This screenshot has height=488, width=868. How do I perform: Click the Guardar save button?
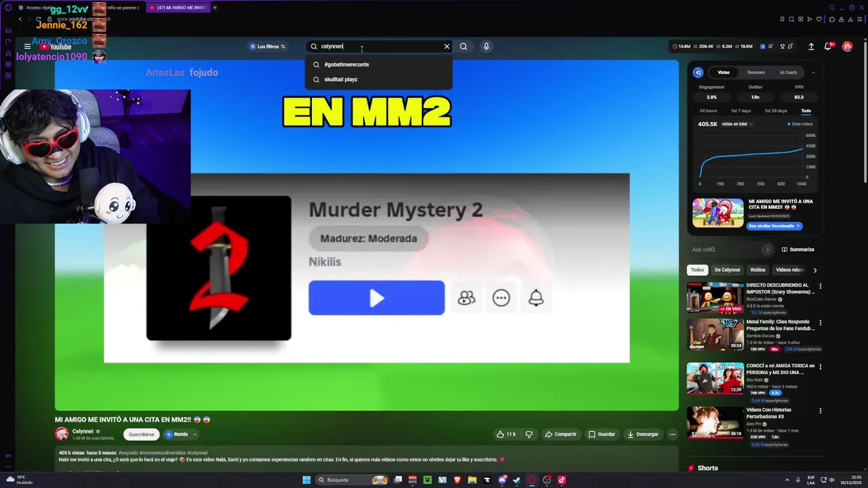pos(601,434)
